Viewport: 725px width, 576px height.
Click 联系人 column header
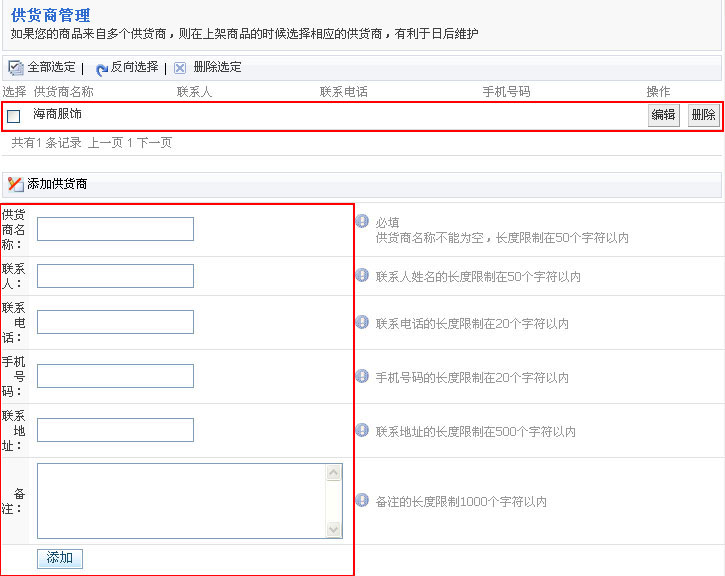click(x=194, y=92)
